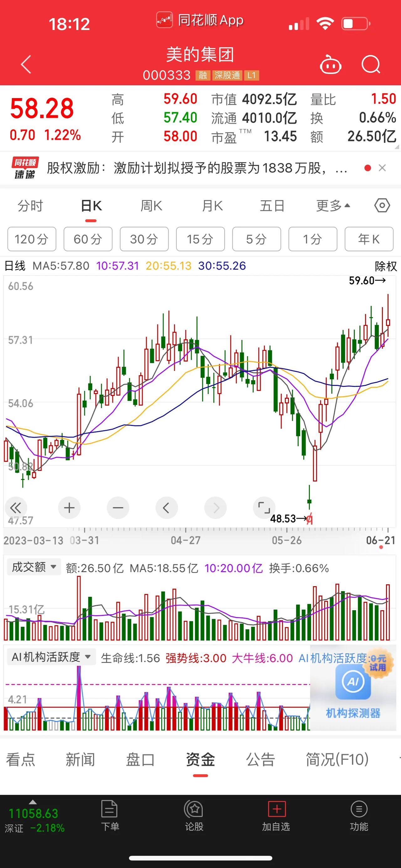Close the 股权激励 news banner
Image resolution: width=401 pixels, height=868 pixels.
[382, 168]
